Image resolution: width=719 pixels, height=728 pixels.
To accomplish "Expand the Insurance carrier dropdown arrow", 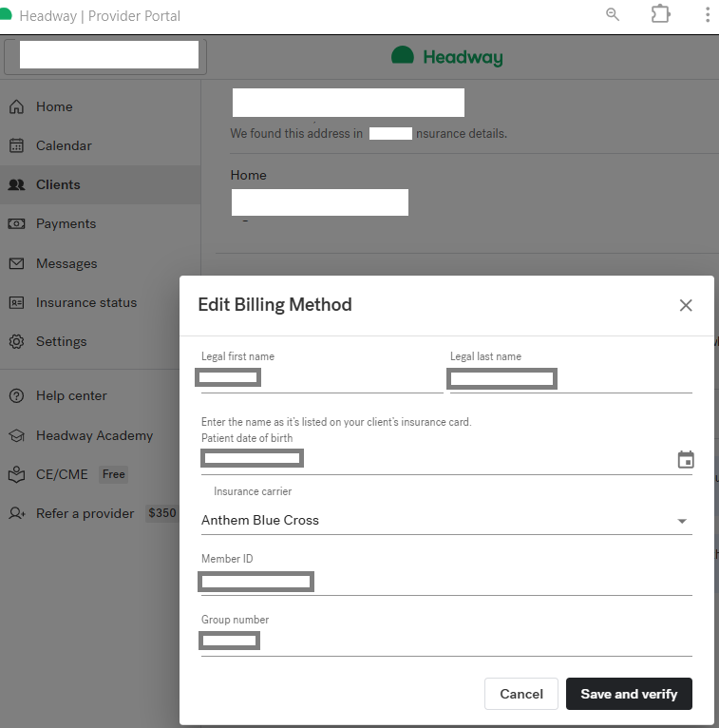I will pyautogui.click(x=681, y=521).
